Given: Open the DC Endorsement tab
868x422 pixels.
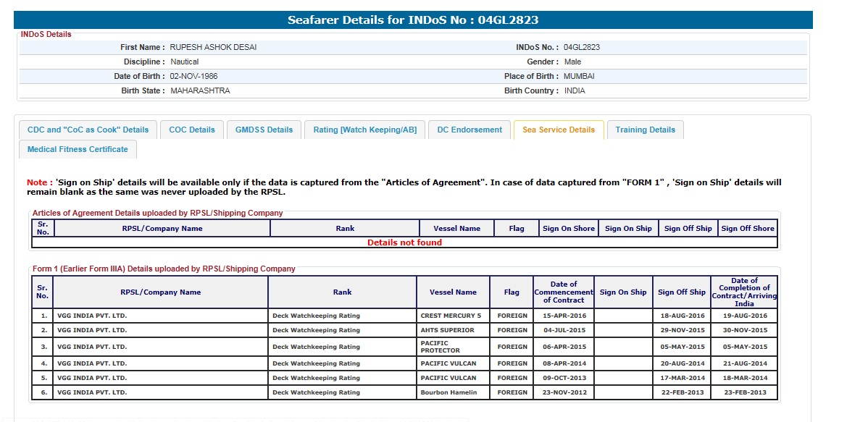Looking at the screenshot, I should (x=470, y=130).
